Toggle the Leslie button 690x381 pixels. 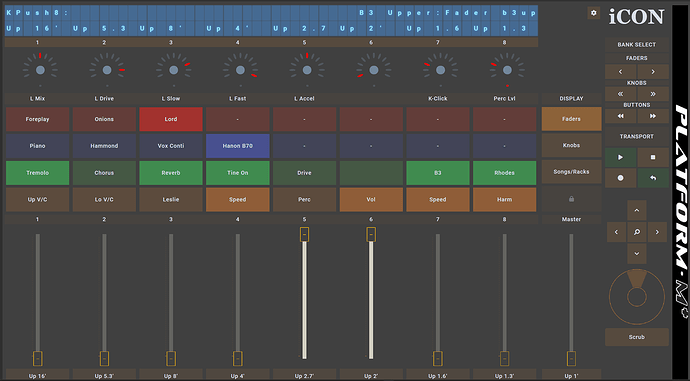(171, 200)
